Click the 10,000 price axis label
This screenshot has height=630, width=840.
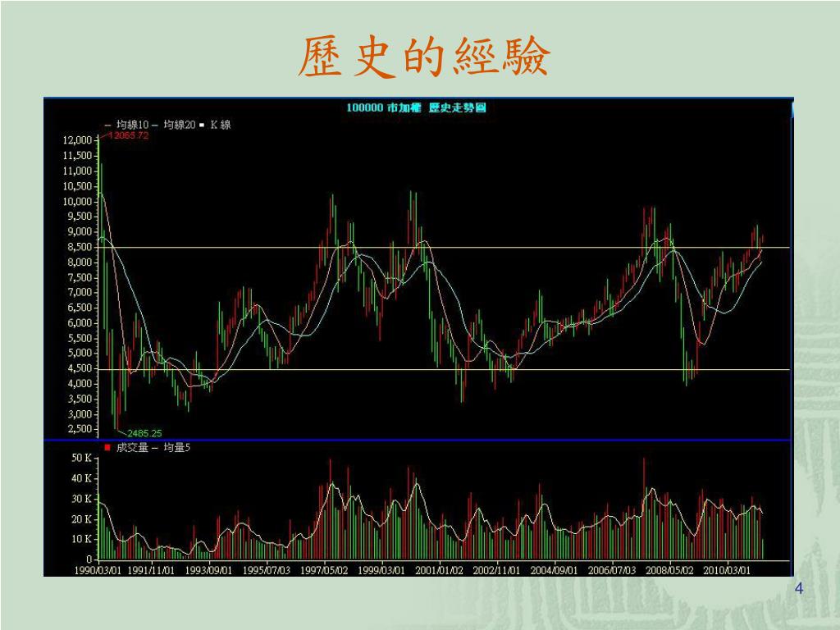pyautogui.click(x=77, y=202)
